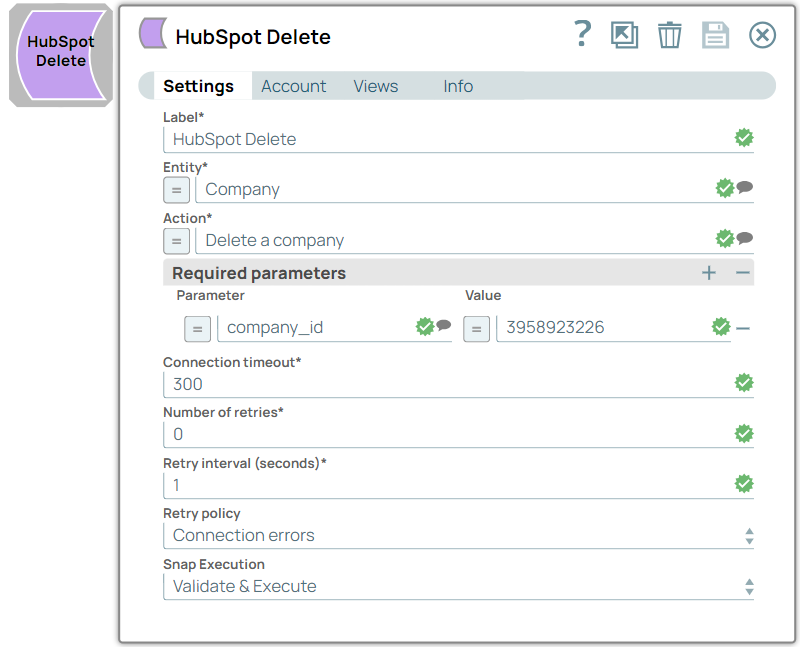Toggle expression button for company_id parameter

tap(197, 329)
